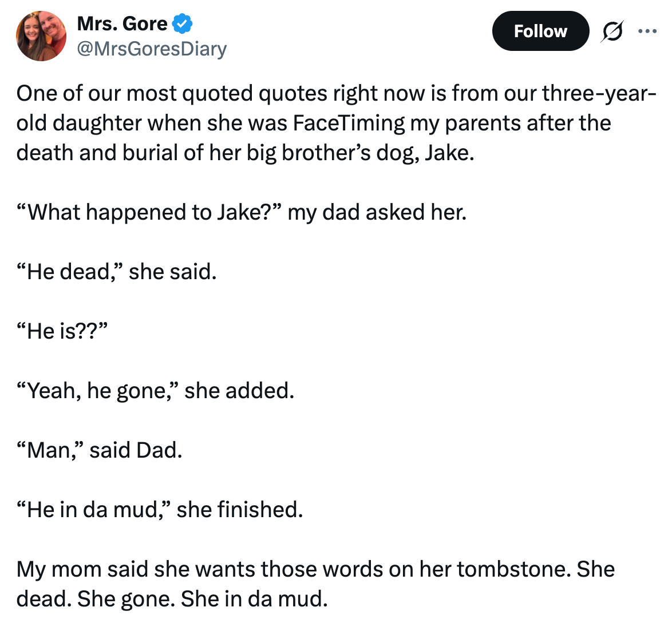Click the "Yeah, he gone," she added line
Screen dimensions: 672x627
point(155,391)
